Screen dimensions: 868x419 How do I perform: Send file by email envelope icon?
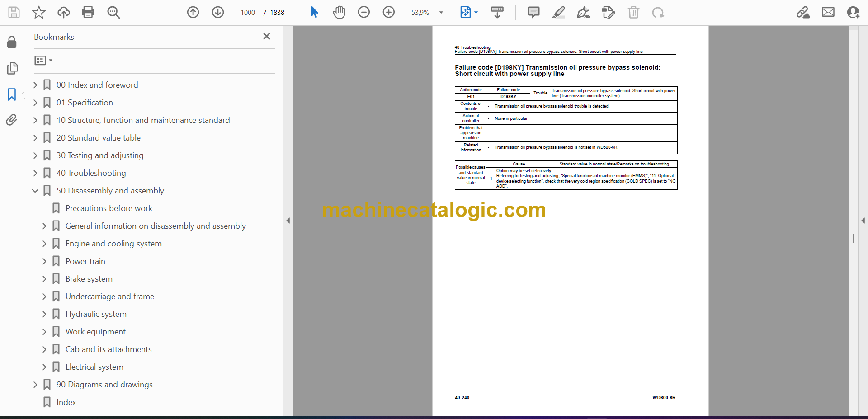[828, 12]
